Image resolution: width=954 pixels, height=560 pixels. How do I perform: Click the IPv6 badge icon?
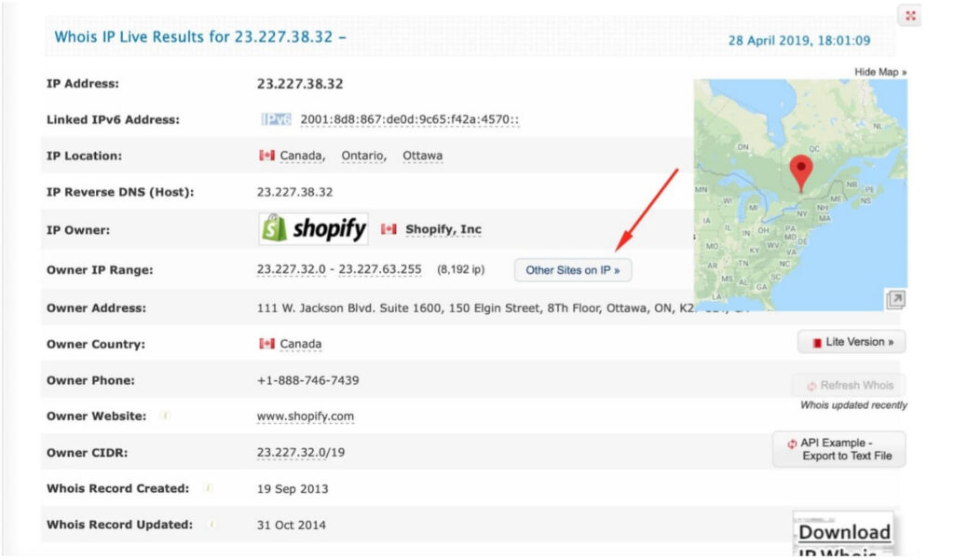[x=276, y=119]
